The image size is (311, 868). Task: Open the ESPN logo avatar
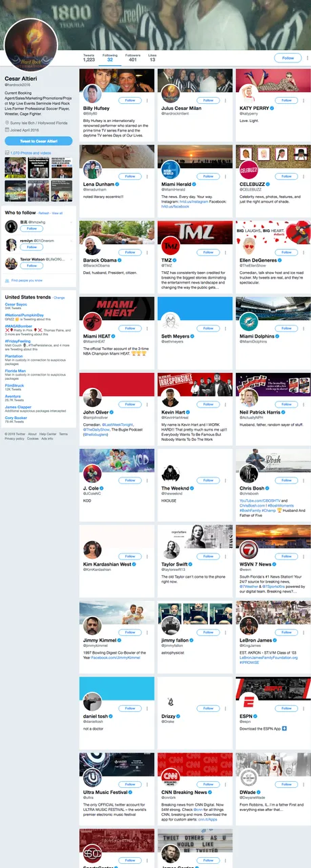(248, 702)
